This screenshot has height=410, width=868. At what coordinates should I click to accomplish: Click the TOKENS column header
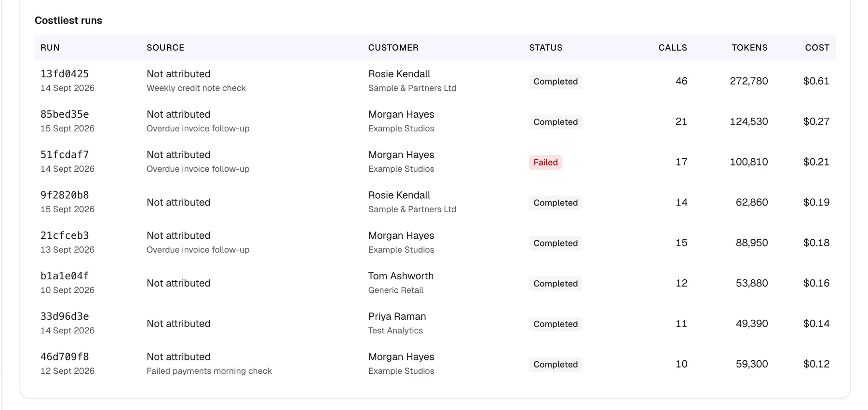(x=749, y=48)
